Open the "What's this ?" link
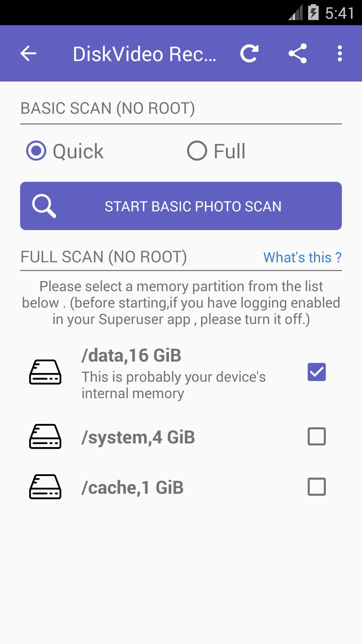The height and width of the screenshot is (644, 362). click(302, 258)
